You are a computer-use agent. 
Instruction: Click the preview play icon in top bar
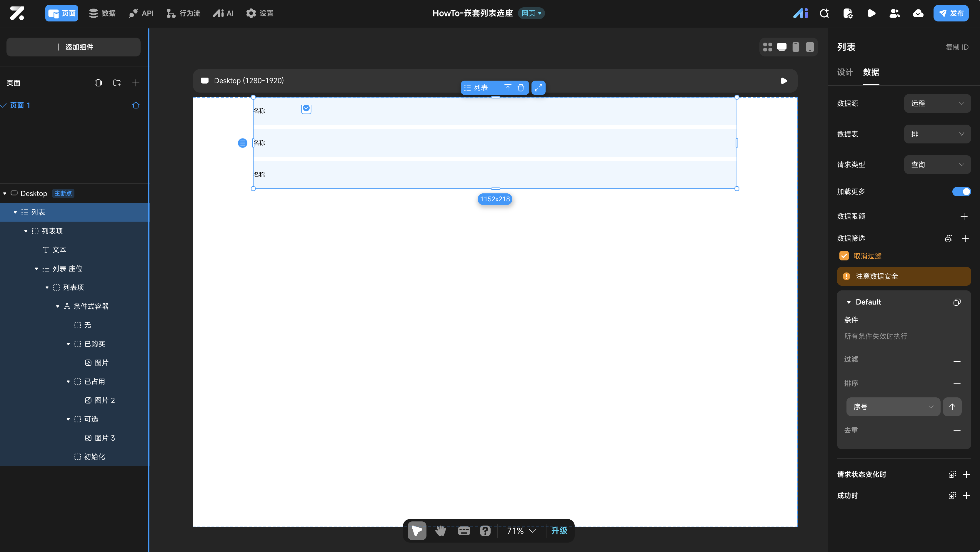[x=871, y=13]
